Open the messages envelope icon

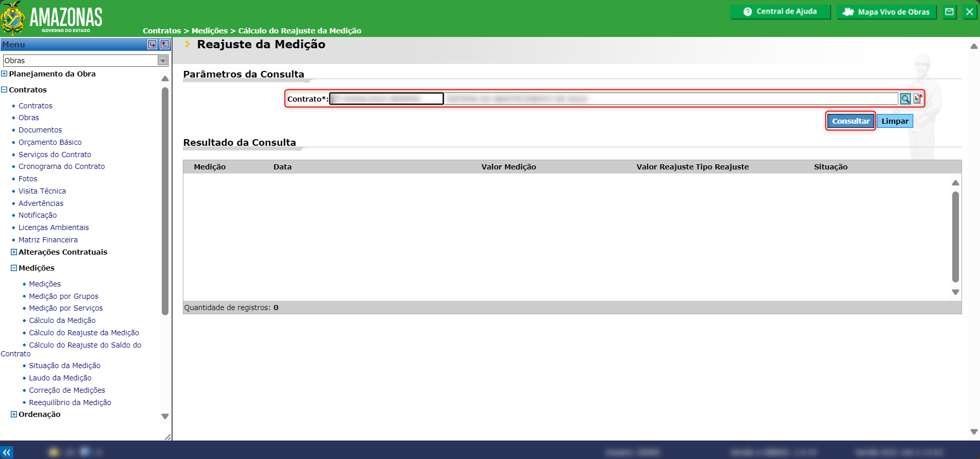(950, 12)
